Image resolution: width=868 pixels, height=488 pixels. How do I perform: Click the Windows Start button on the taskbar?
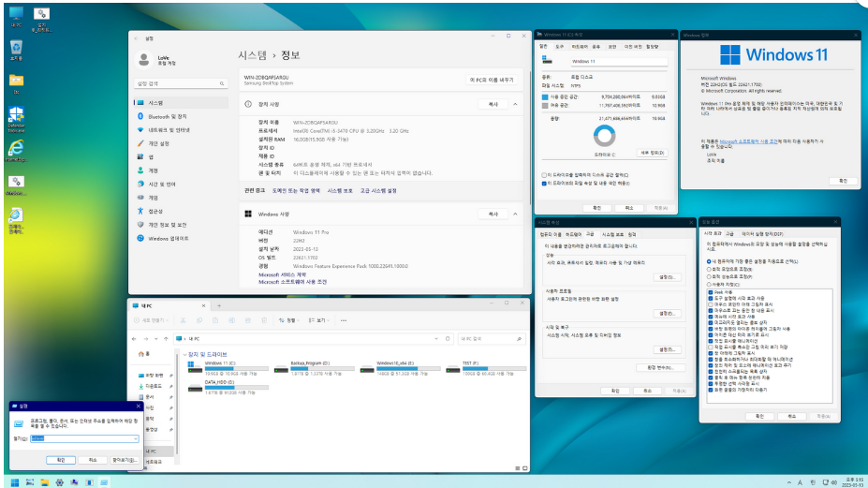[15, 482]
